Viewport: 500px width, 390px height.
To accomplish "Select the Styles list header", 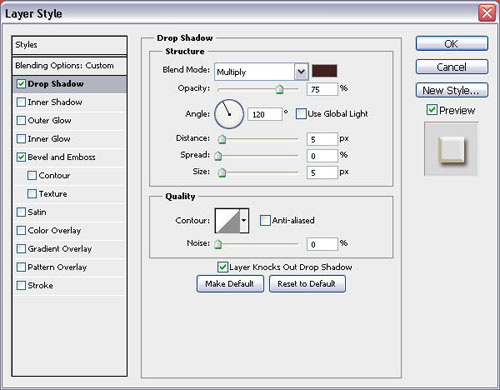I will coord(69,45).
